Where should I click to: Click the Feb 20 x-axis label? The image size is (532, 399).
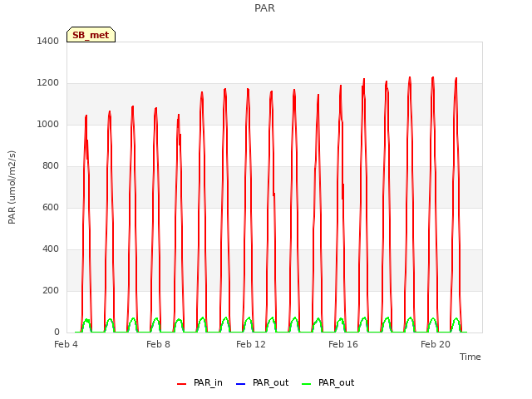pyautogui.click(x=436, y=344)
